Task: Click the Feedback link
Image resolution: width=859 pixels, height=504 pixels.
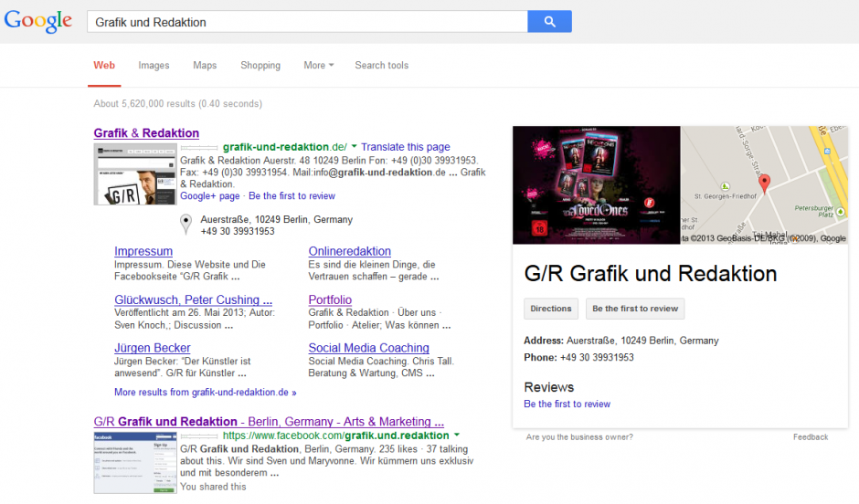Action: tap(811, 437)
